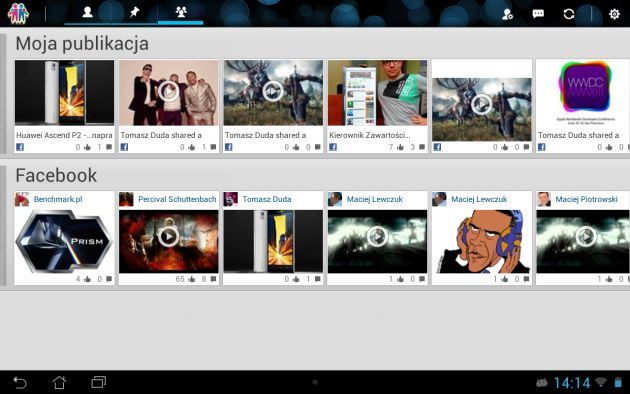Click the 'Facebook' section heading
This screenshot has width=630, height=394.
click(x=56, y=175)
